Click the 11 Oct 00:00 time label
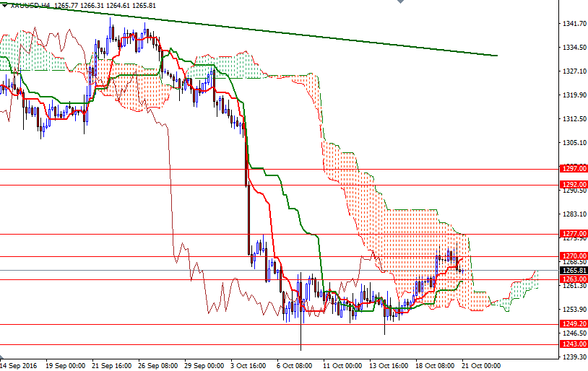This screenshot has height=371, width=588. pyautogui.click(x=342, y=365)
